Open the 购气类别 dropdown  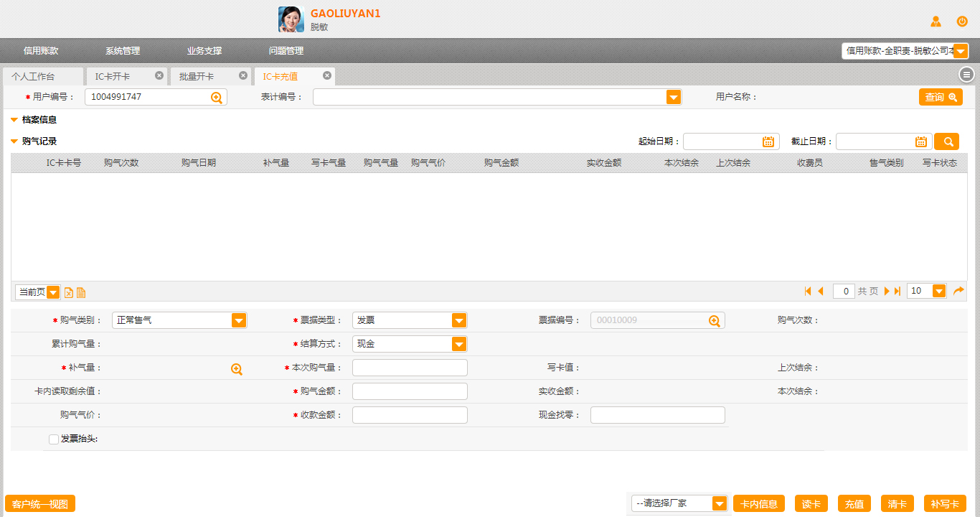[239, 321]
